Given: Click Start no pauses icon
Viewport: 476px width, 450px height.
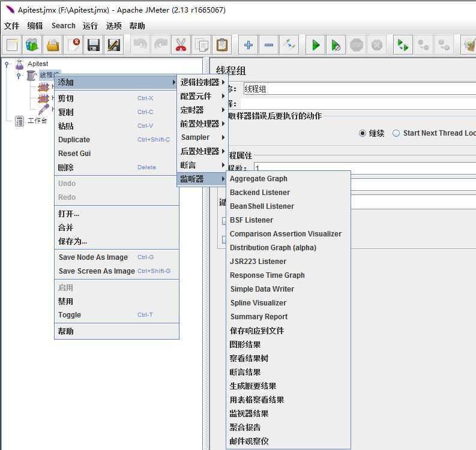Looking at the screenshot, I should pyautogui.click(x=336, y=45).
